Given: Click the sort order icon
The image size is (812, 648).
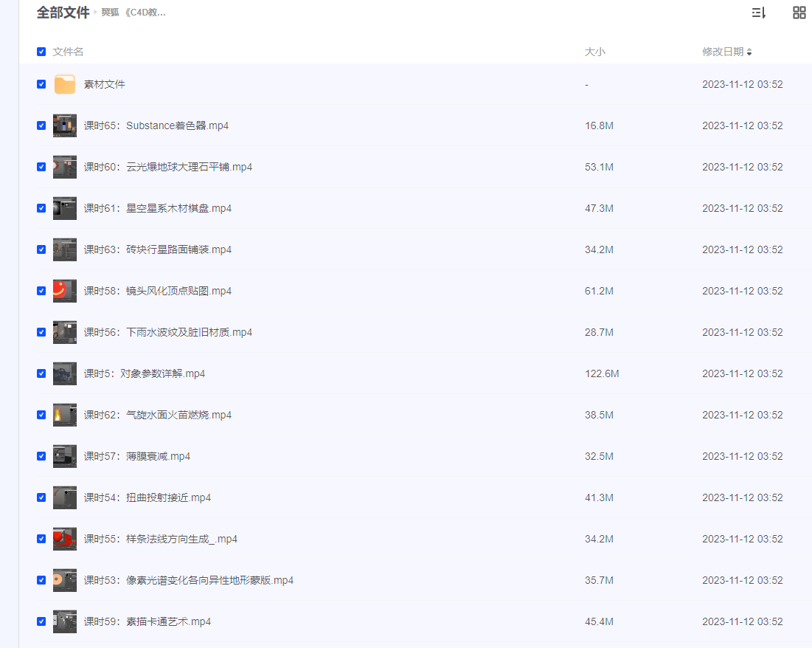Looking at the screenshot, I should pyautogui.click(x=758, y=13).
